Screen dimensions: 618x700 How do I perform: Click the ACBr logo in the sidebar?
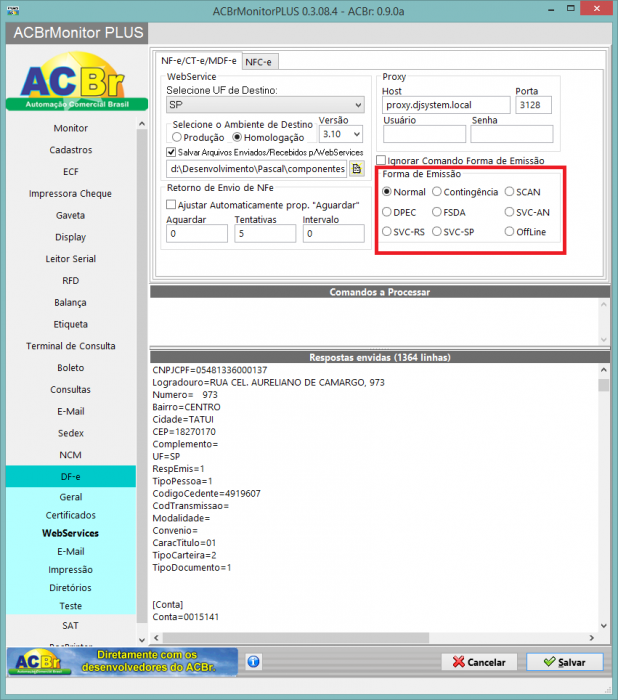pyautogui.click(x=77, y=81)
